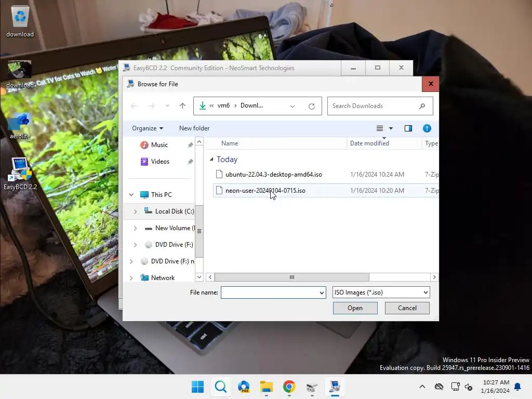Open Microsoft Edge Preview from taskbar
Screen dimensions: 532x399
(244, 387)
